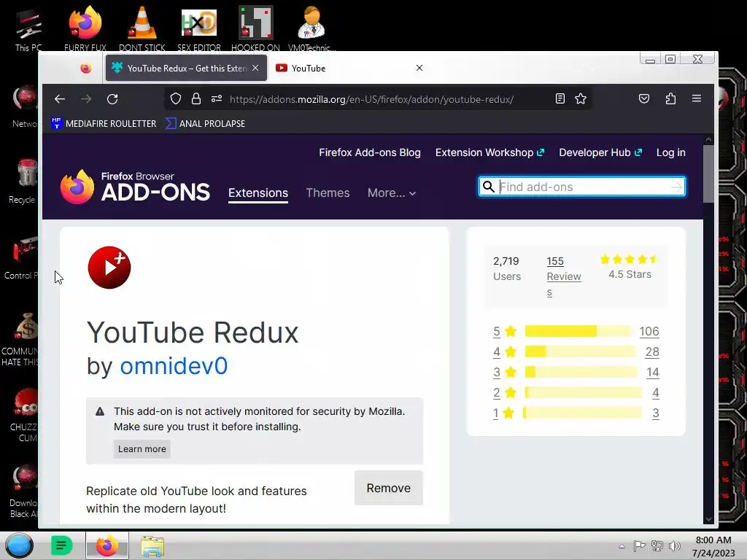Click the 3-star rating bar

click(581, 372)
